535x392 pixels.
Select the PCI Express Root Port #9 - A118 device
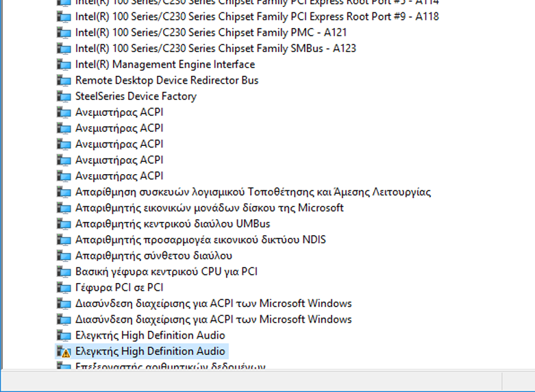[257, 16]
